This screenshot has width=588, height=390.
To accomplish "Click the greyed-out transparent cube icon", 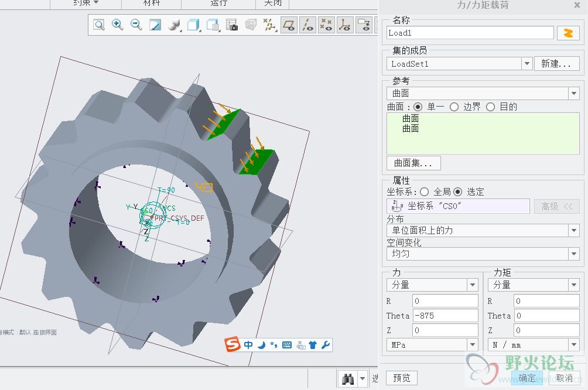I will [251, 25].
